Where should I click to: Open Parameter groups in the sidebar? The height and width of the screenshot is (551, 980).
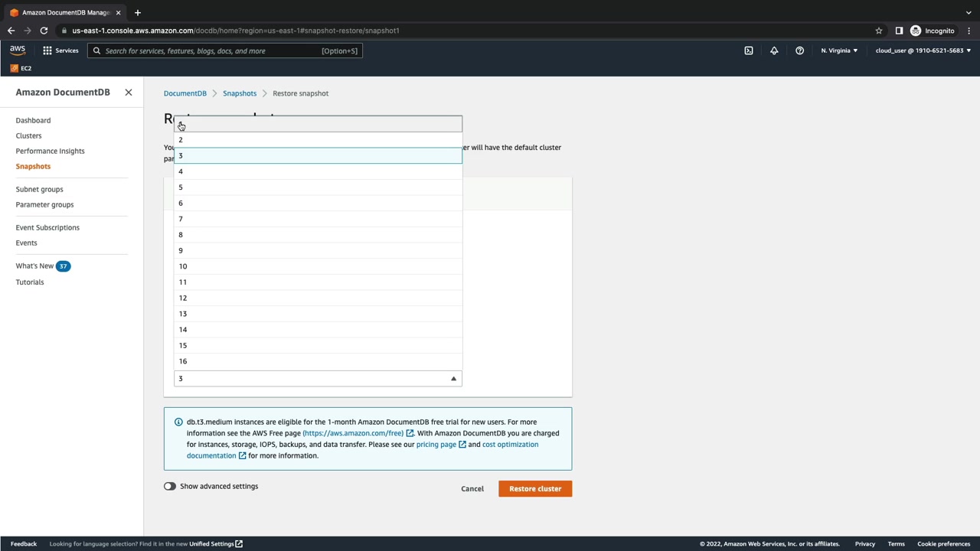pyautogui.click(x=44, y=204)
